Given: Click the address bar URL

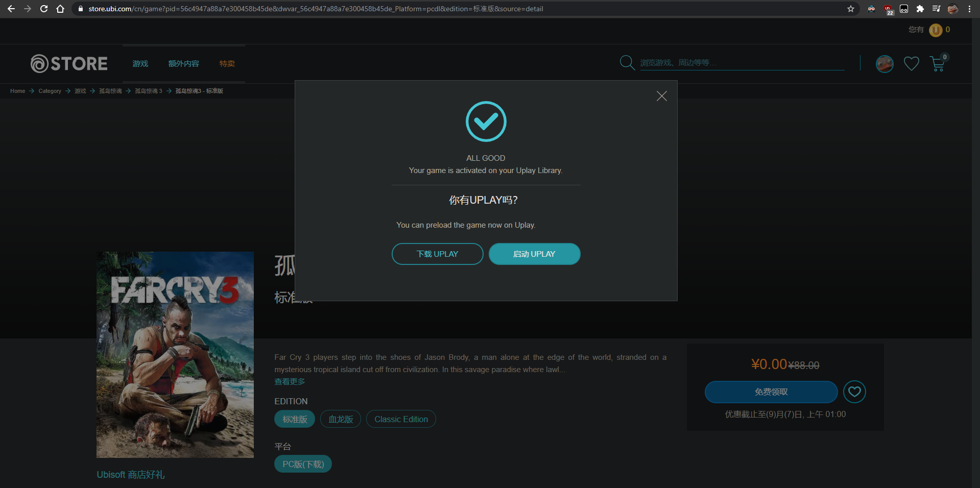Looking at the screenshot, I should (x=316, y=9).
